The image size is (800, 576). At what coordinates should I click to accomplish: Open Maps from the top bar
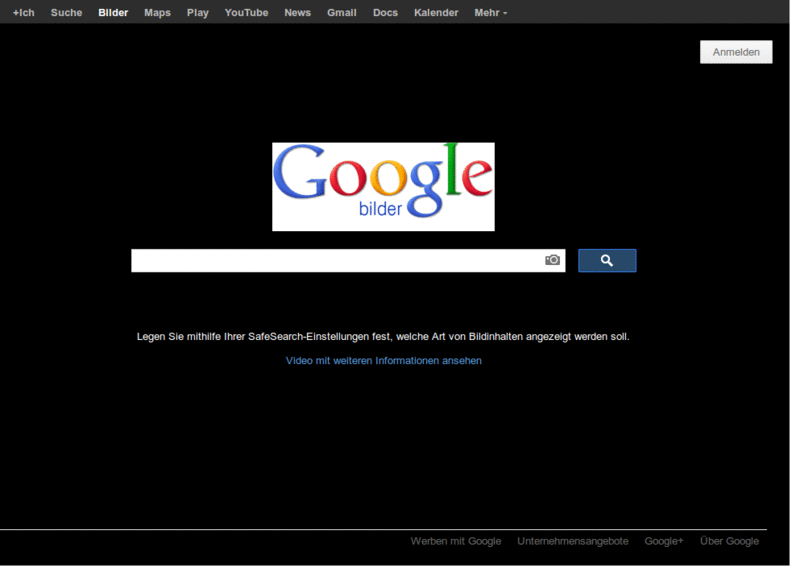click(x=157, y=13)
